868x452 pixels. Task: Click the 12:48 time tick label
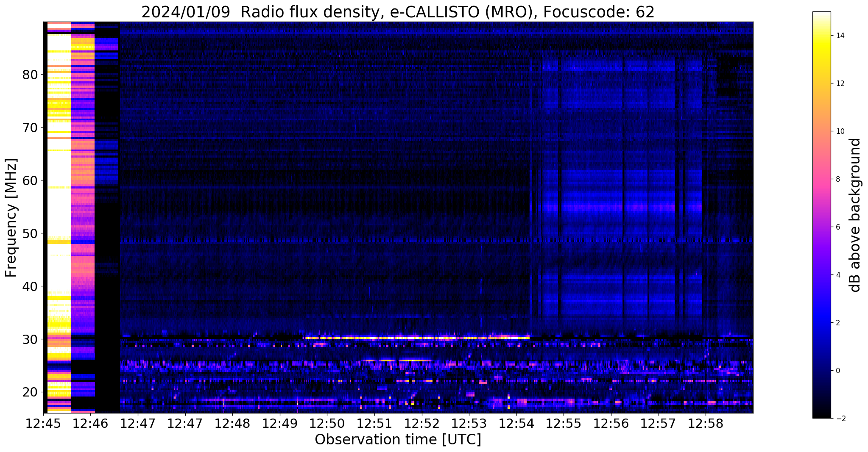(x=233, y=423)
